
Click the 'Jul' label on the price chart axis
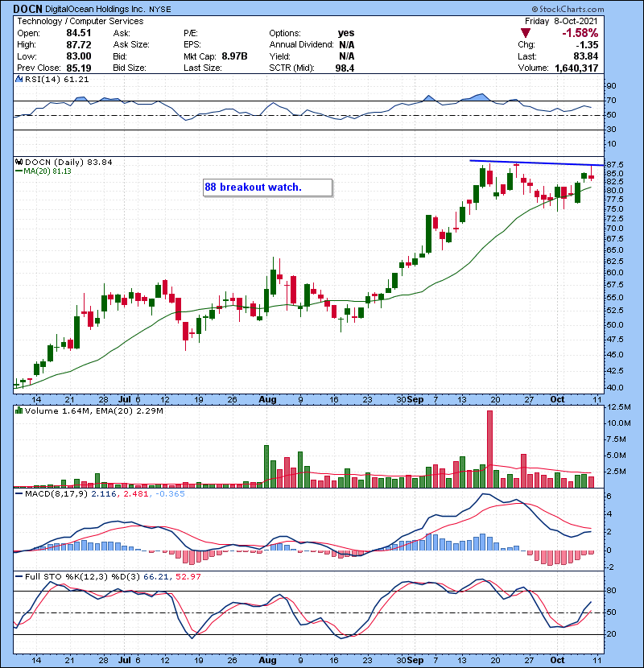click(125, 400)
